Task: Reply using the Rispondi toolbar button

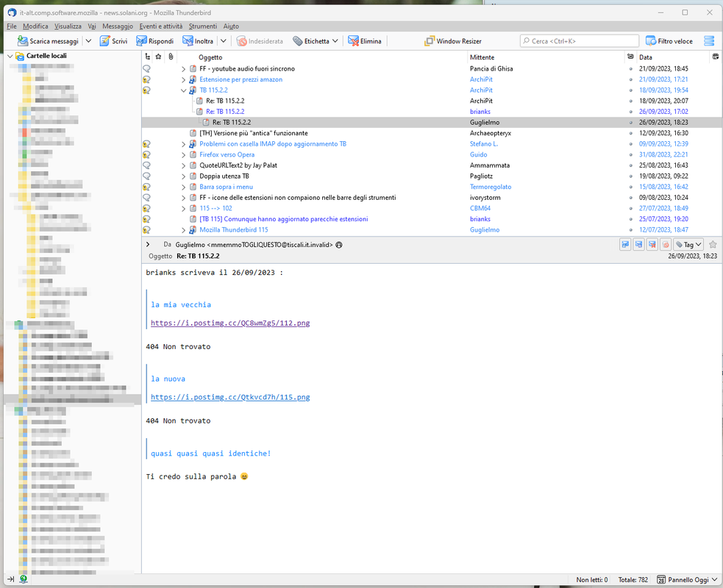Action: click(154, 41)
